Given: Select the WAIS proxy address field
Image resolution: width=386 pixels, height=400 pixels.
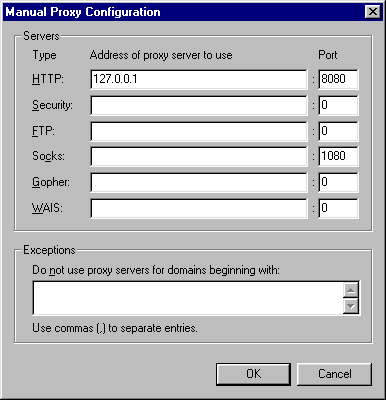Looking at the screenshot, I should (199, 208).
